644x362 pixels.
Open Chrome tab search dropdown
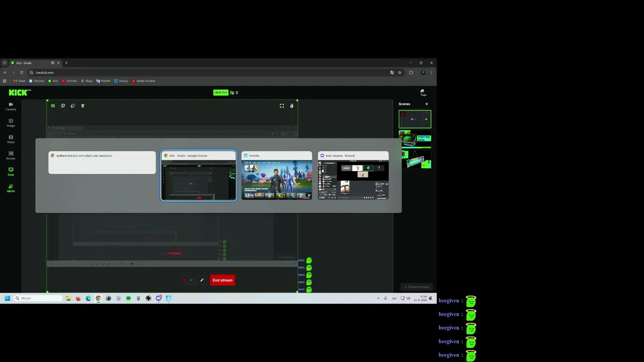(x=5, y=63)
